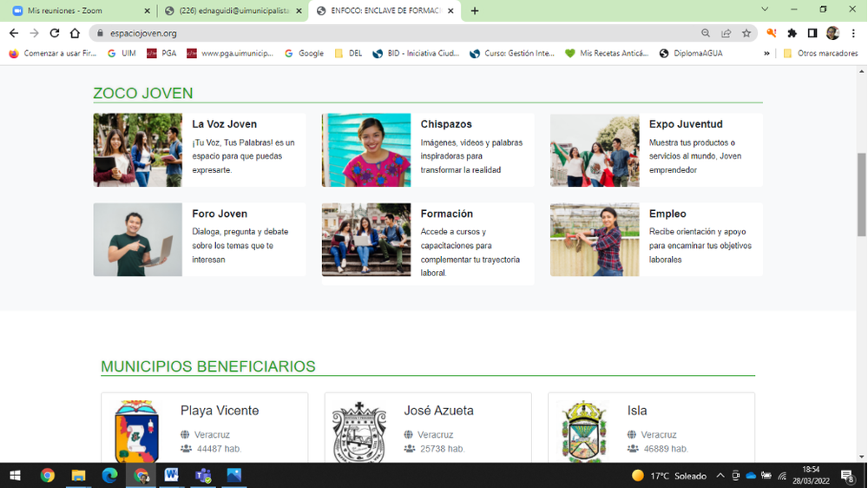
Task: Expand hidden bookmarks with the double chevron
Action: [x=766, y=53]
